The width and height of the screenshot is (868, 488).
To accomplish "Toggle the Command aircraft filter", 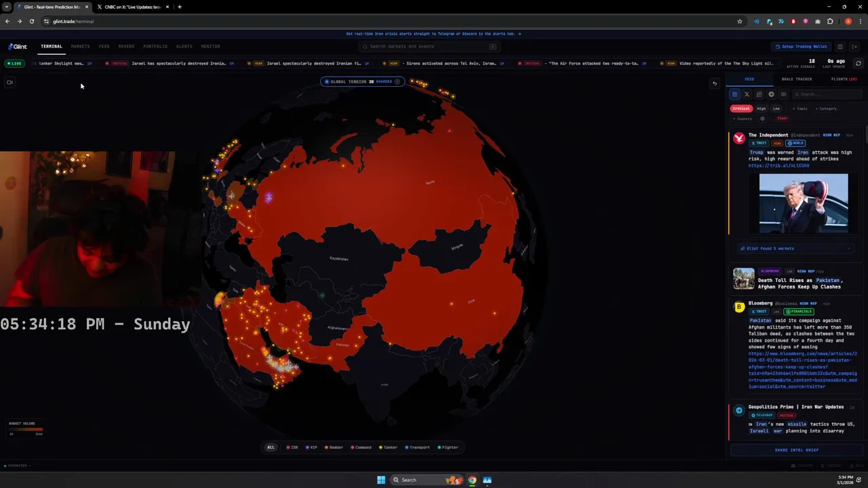I will tap(361, 447).
